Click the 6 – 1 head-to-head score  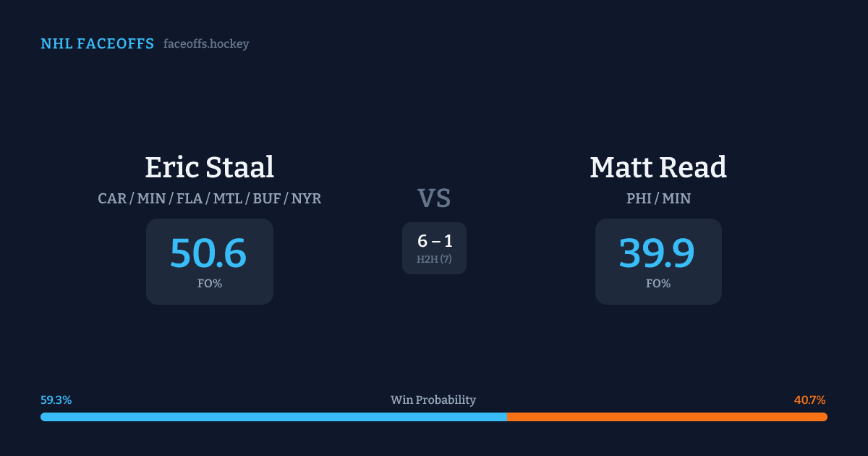434,241
